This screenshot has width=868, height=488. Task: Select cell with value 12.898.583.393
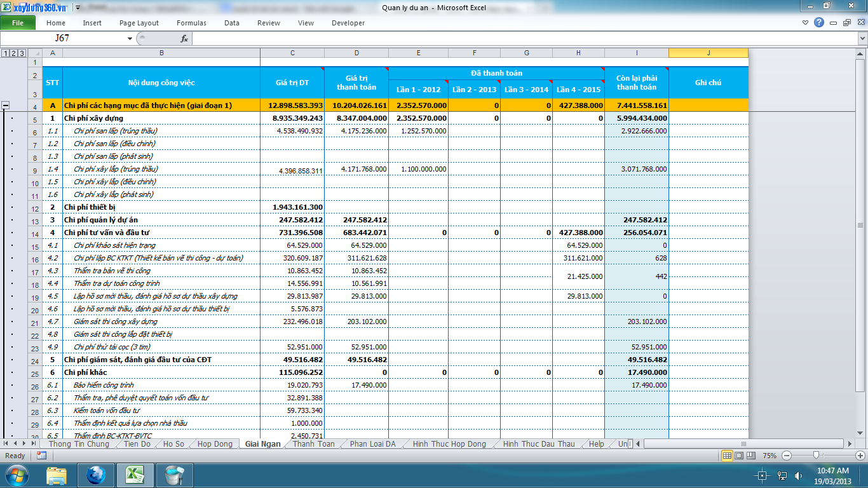[x=292, y=105]
